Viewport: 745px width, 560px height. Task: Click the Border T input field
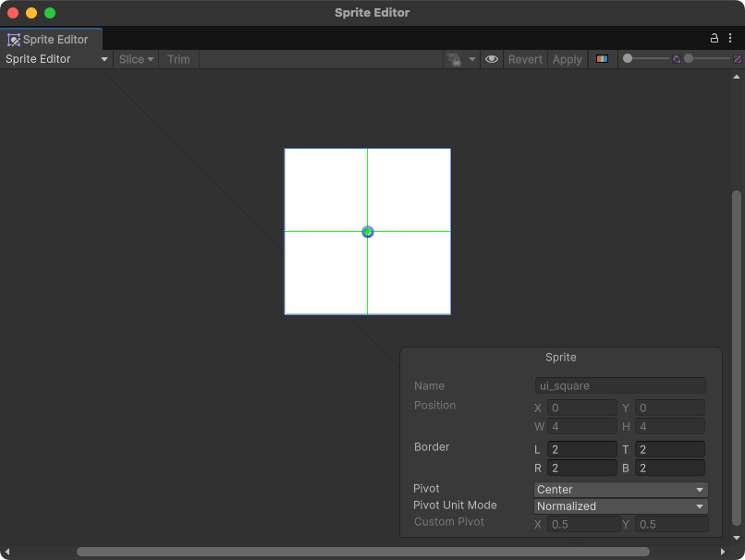coord(670,449)
